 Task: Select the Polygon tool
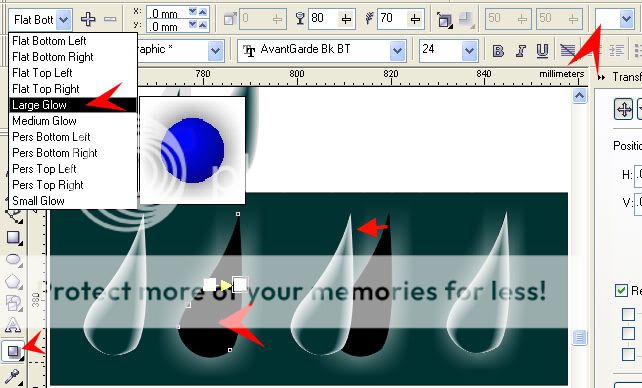[13, 282]
